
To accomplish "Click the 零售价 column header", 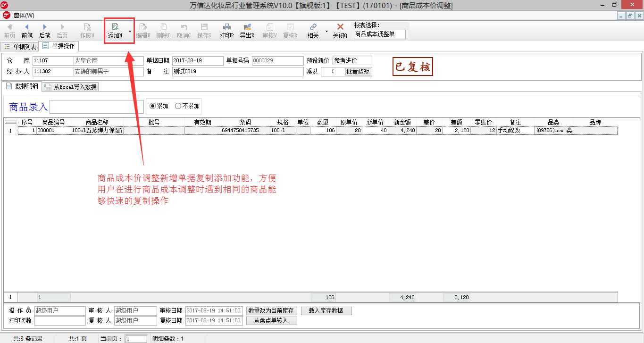I will click(x=484, y=123).
